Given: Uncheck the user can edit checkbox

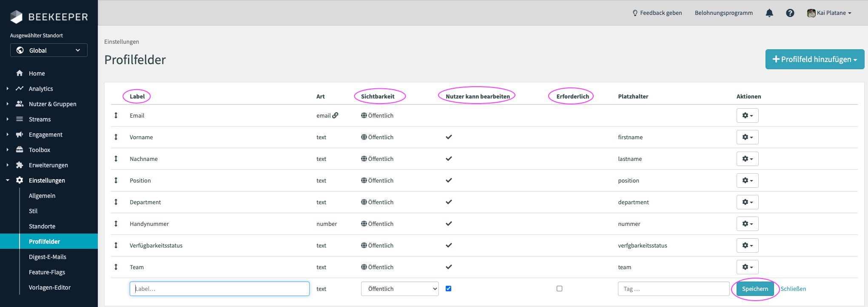Looking at the screenshot, I should (448, 289).
